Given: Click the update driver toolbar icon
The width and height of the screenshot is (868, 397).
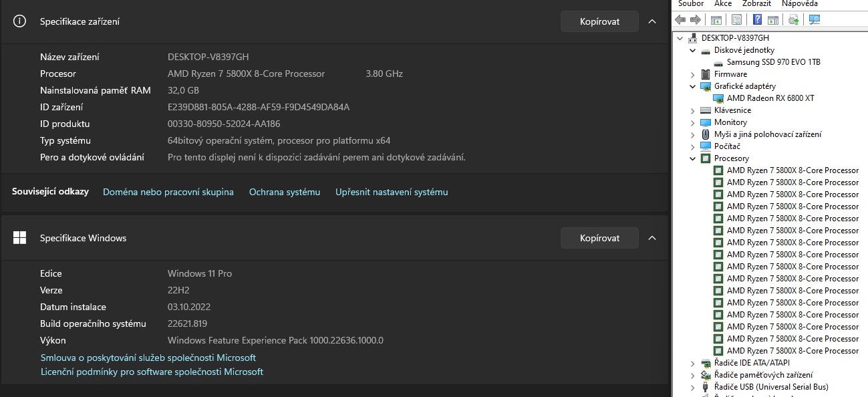Looking at the screenshot, I should (x=793, y=19).
